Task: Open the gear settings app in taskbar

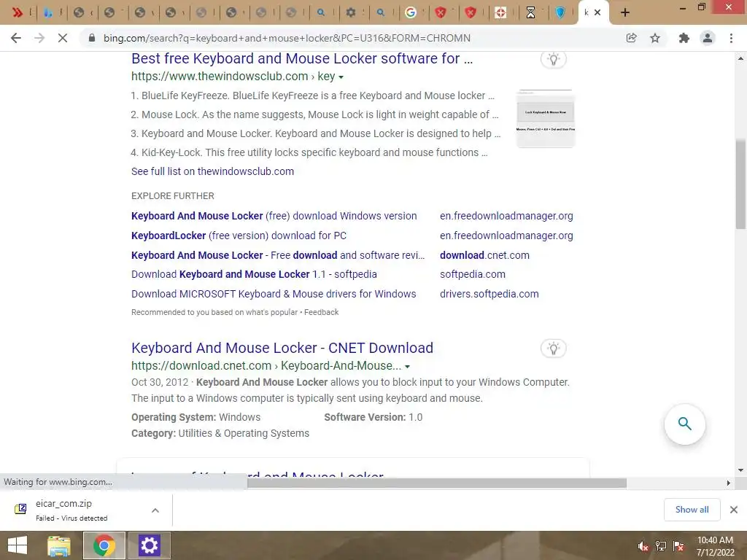Action: (149, 545)
